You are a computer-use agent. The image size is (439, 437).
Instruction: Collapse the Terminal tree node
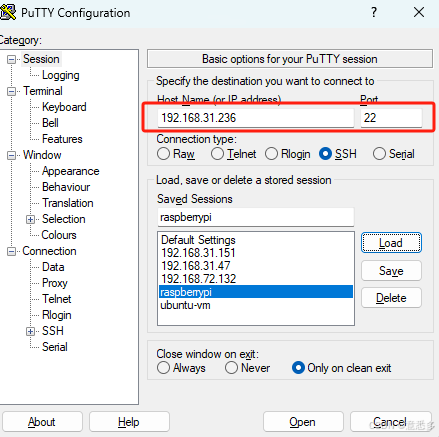tap(11, 91)
